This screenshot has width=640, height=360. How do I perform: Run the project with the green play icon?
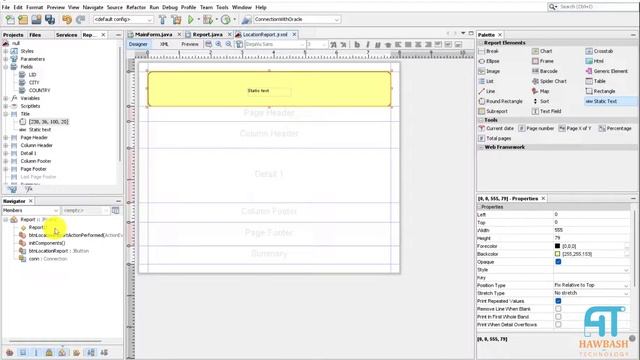coord(191,19)
